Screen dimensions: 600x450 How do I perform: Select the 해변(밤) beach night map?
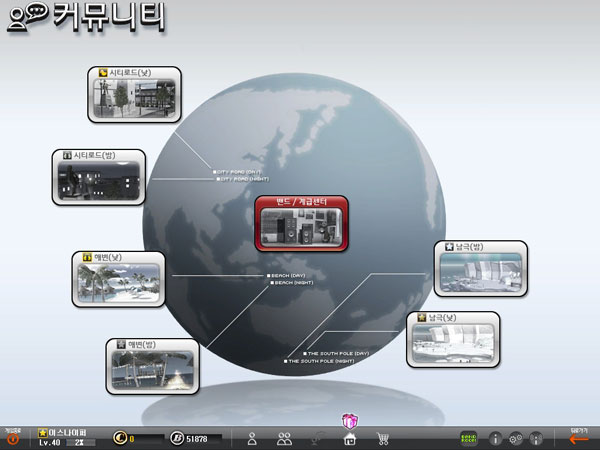click(x=145, y=365)
